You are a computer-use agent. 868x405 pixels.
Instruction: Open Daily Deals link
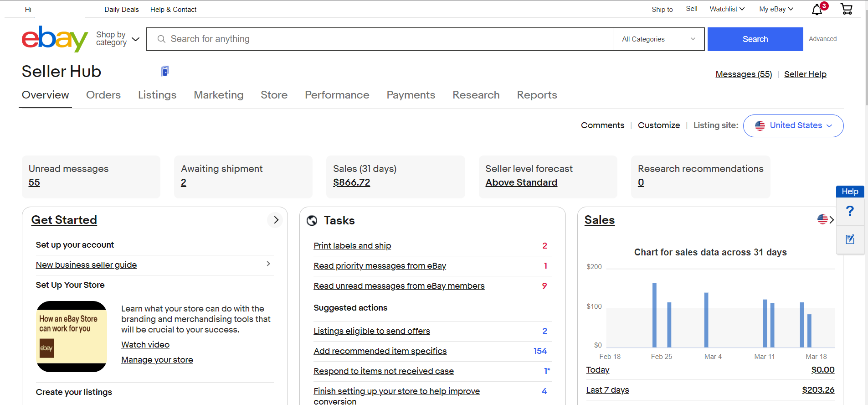(x=122, y=10)
